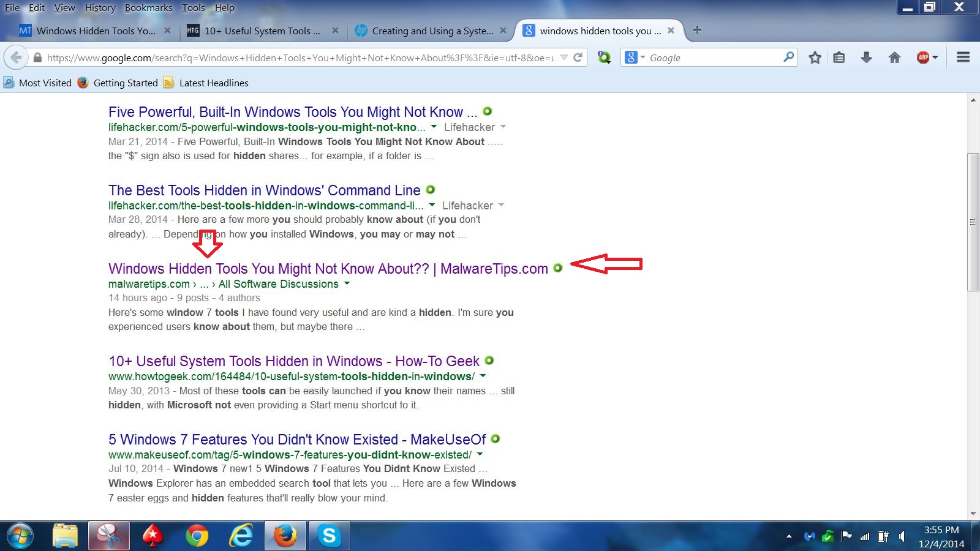Open the Getting Started bookmark
Screen dimensions: 980x551
pyautogui.click(x=118, y=83)
